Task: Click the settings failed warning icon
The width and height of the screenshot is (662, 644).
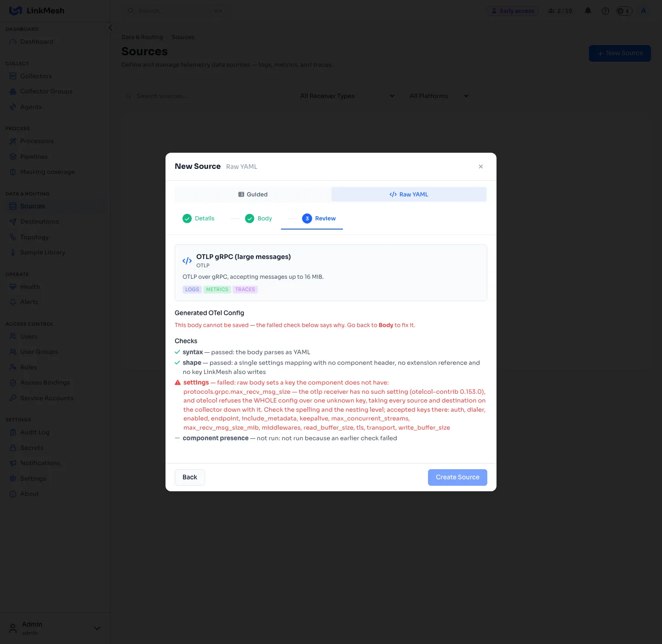Action: click(177, 383)
